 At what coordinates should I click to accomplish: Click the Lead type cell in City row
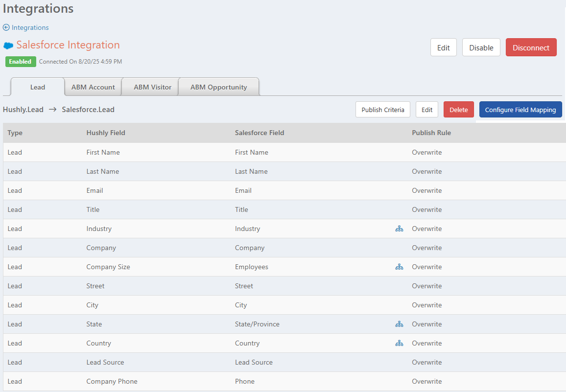(15, 305)
